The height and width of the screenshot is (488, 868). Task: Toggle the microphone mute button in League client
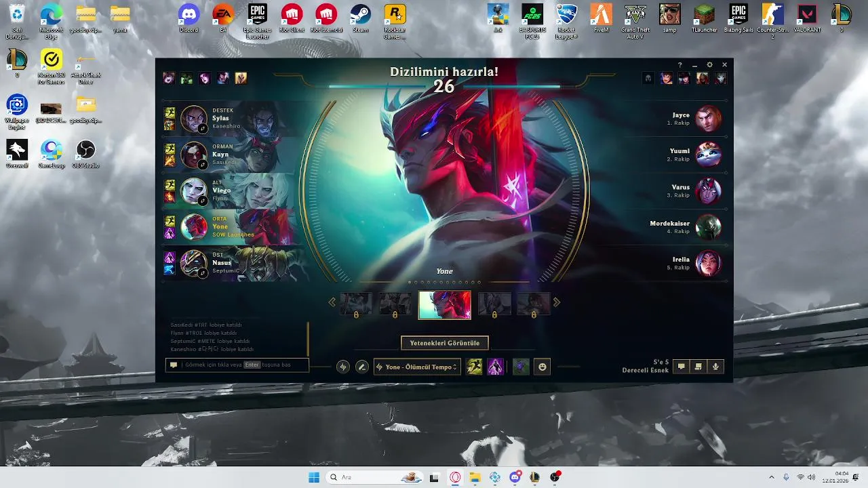click(715, 367)
